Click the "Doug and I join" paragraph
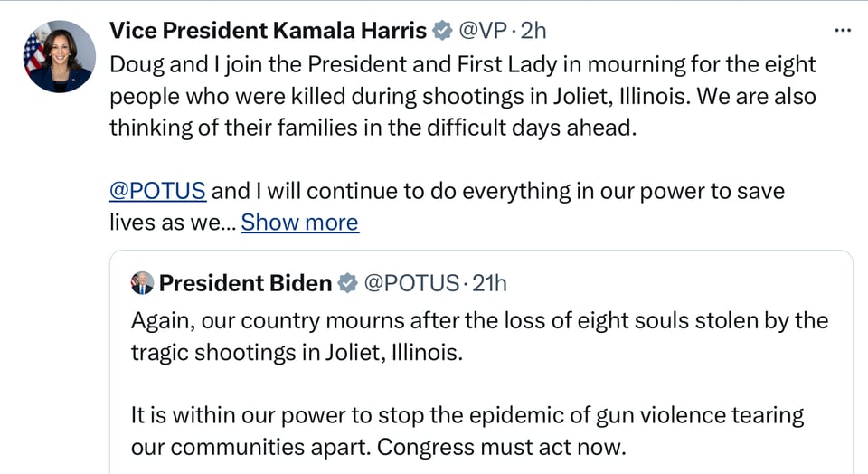The width and height of the screenshot is (868, 474). pyautogui.click(x=462, y=65)
